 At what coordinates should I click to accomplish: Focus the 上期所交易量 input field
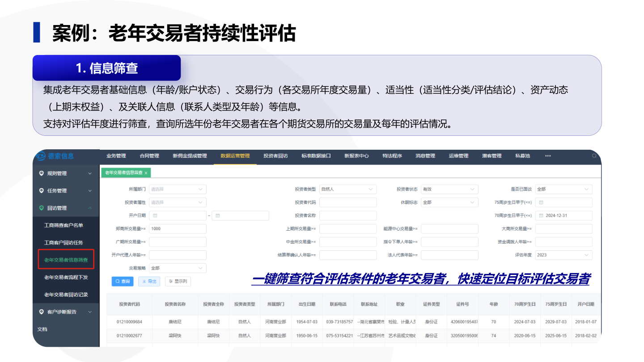[348, 229]
